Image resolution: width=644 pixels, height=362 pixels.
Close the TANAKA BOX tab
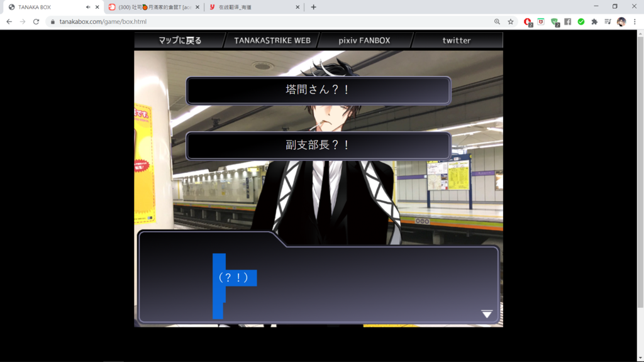97,7
